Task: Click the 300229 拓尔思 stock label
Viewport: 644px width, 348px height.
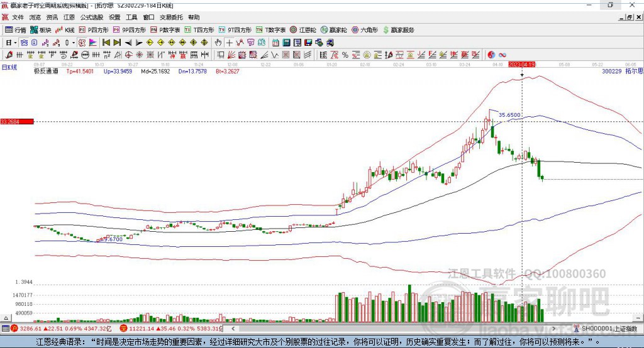Action: pos(622,71)
